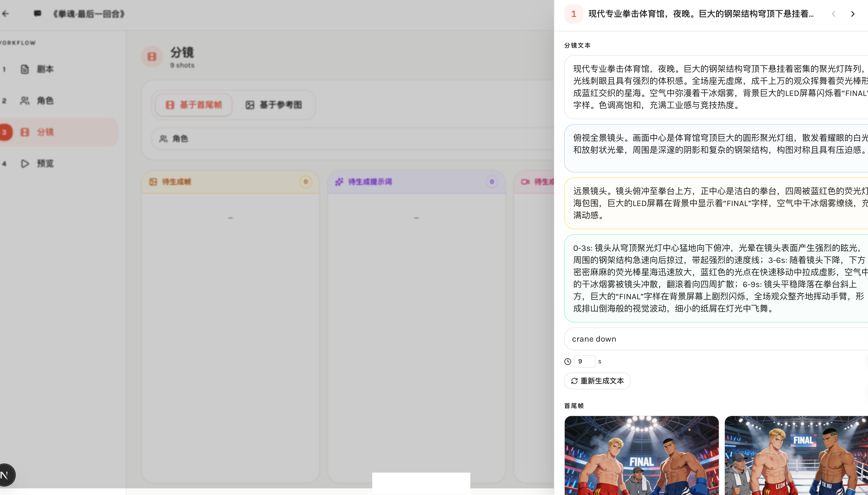Click the 预览 play icon in sidebar
The width and height of the screenshot is (868, 495).
click(x=25, y=163)
